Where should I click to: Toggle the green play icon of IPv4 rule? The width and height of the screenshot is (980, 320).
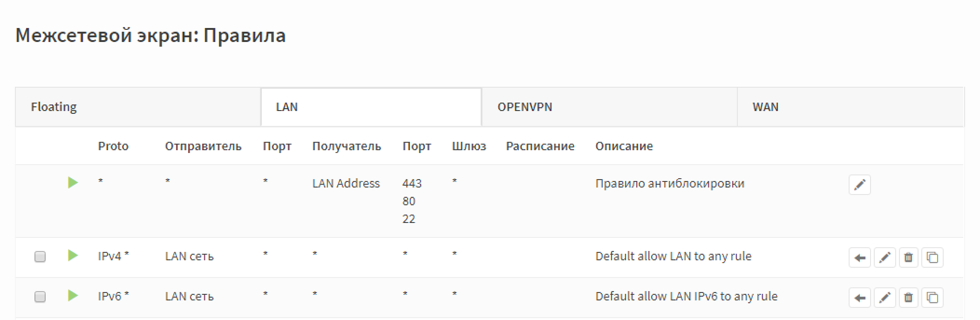tap(73, 255)
